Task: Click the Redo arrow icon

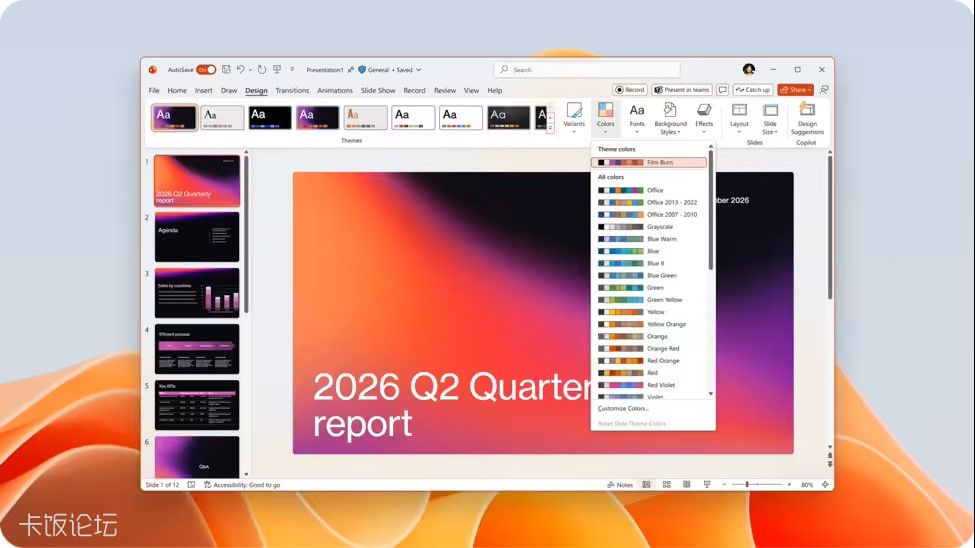Action: pyautogui.click(x=262, y=70)
